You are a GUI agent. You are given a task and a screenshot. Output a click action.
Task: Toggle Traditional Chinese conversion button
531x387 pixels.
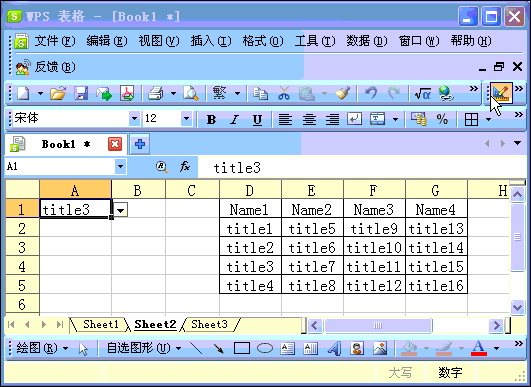coord(219,93)
